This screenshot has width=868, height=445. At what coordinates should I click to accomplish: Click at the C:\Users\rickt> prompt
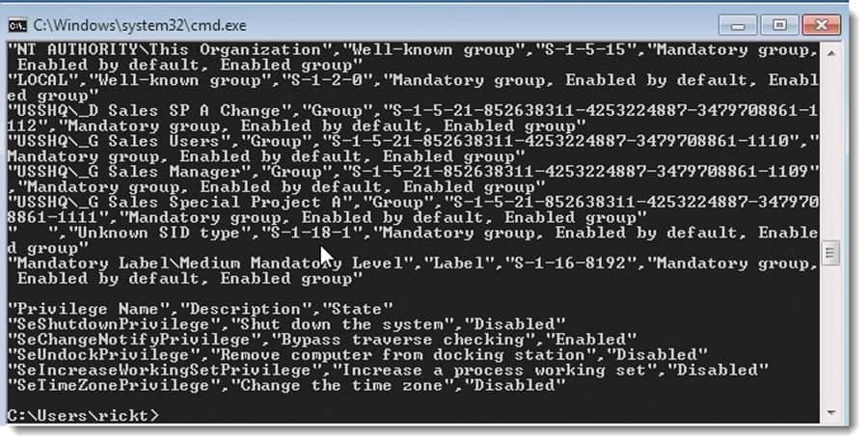[83, 415]
